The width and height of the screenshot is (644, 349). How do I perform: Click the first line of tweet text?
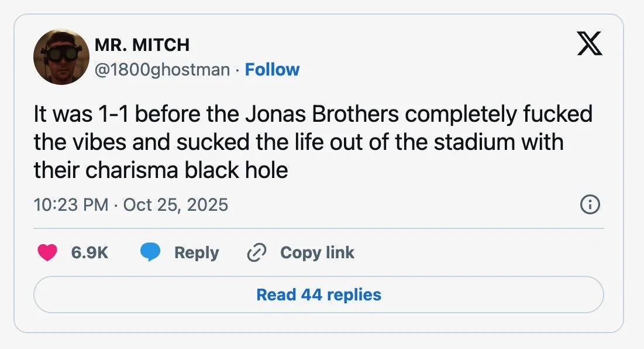click(x=313, y=114)
